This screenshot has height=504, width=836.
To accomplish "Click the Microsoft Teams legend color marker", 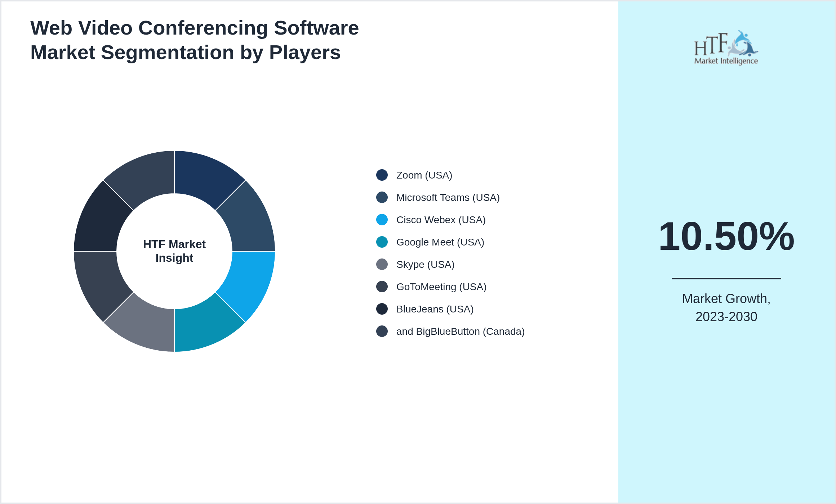I will pos(382,198).
